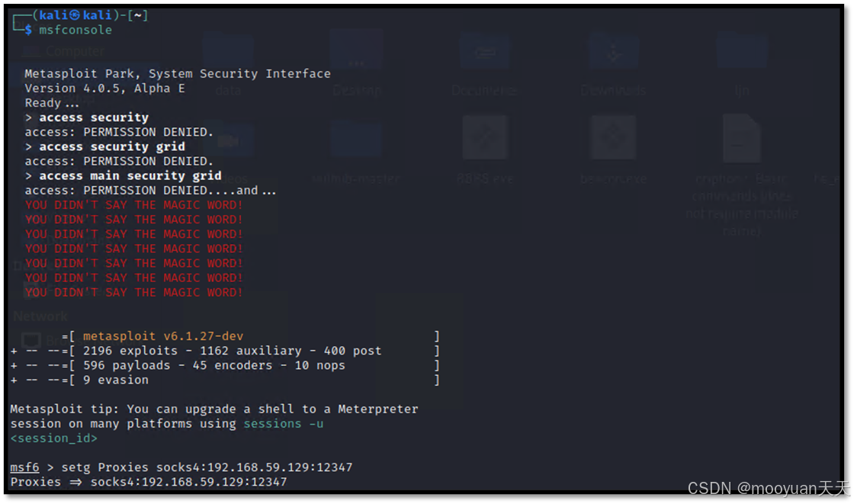854x504 pixels.
Task: Click the '596 payloads' count
Action: click(127, 365)
